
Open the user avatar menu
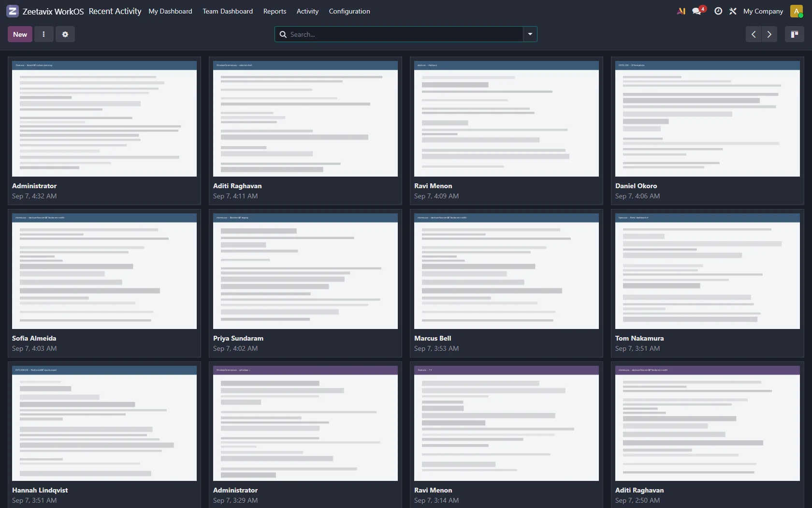point(797,11)
